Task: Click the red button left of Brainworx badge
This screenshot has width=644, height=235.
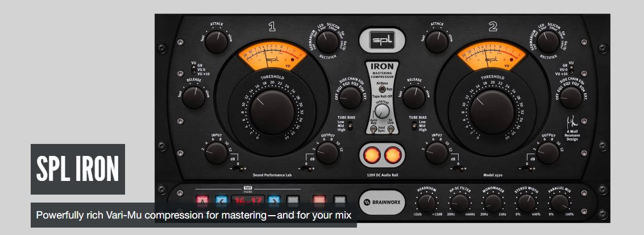Action: click(x=319, y=202)
